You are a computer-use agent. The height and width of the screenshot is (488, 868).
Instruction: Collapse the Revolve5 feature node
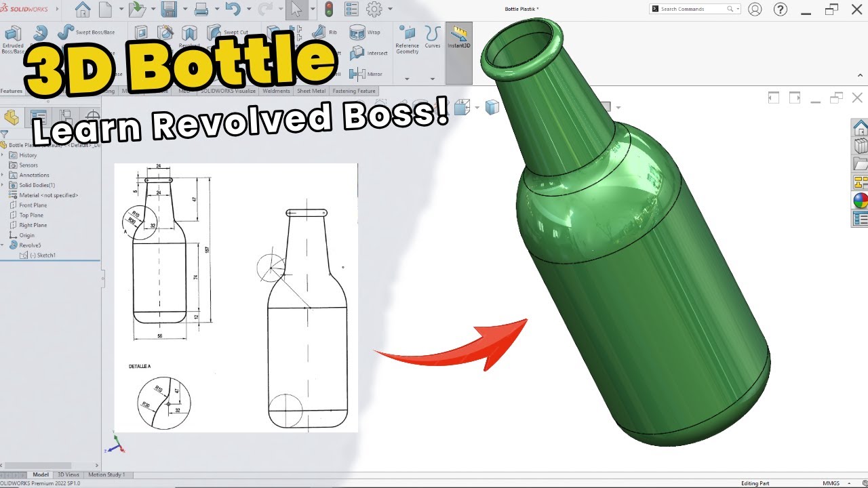(3, 245)
